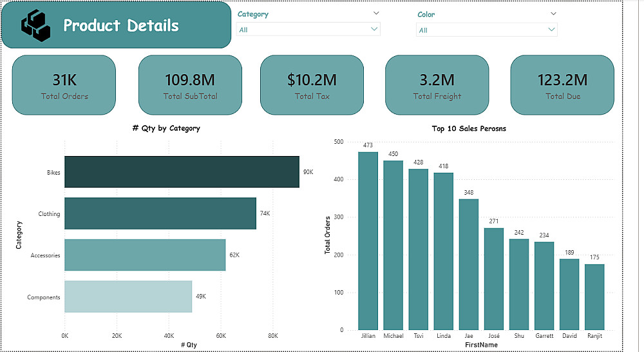This screenshot has width=644, height=352.
Task: Click the Accessories category bar
Action: (x=145, y=255)
